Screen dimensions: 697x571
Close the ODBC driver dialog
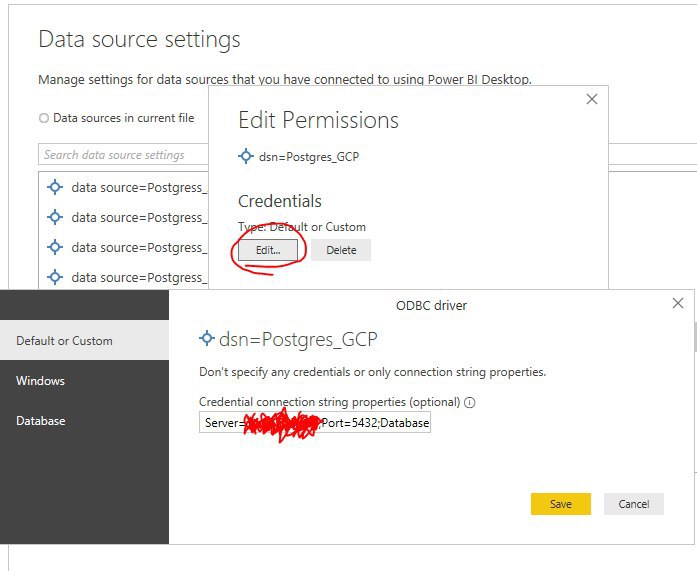click(677, 303)
